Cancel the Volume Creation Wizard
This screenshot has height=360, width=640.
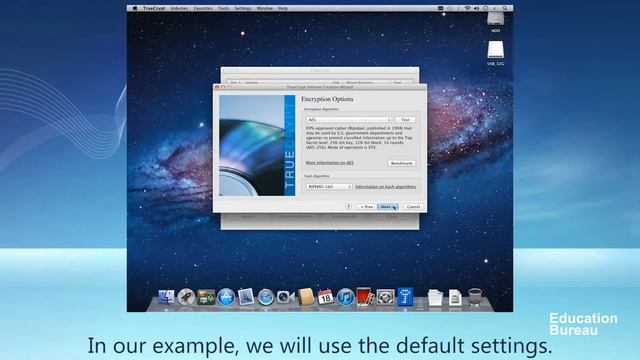(413, 207)
